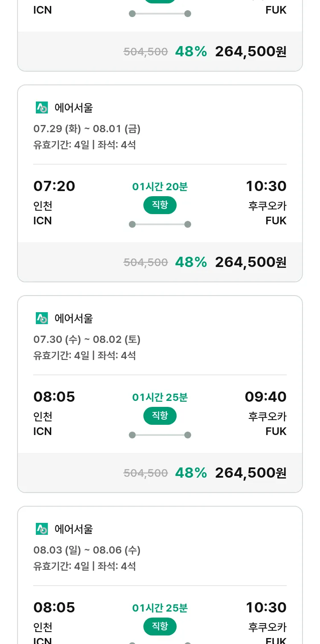
Task: Choose the topmost partially visible 264,500원 fare
Action: [x=250, y=52]
